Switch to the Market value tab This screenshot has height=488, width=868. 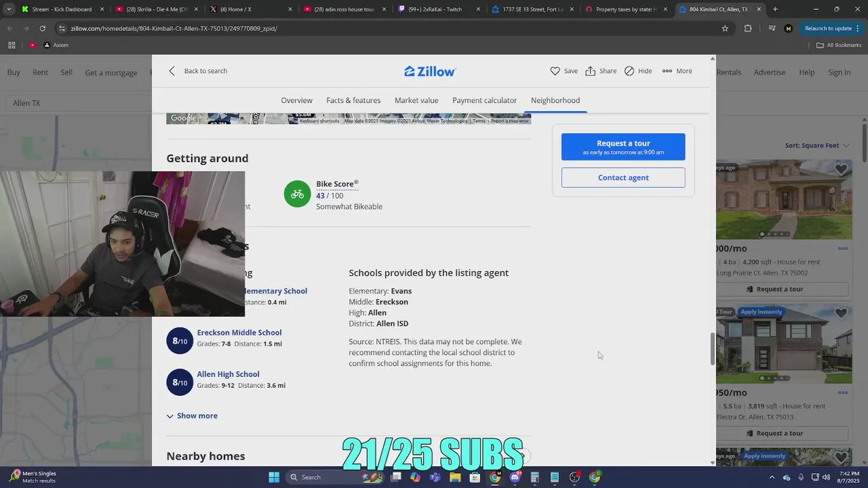[416, 100]
